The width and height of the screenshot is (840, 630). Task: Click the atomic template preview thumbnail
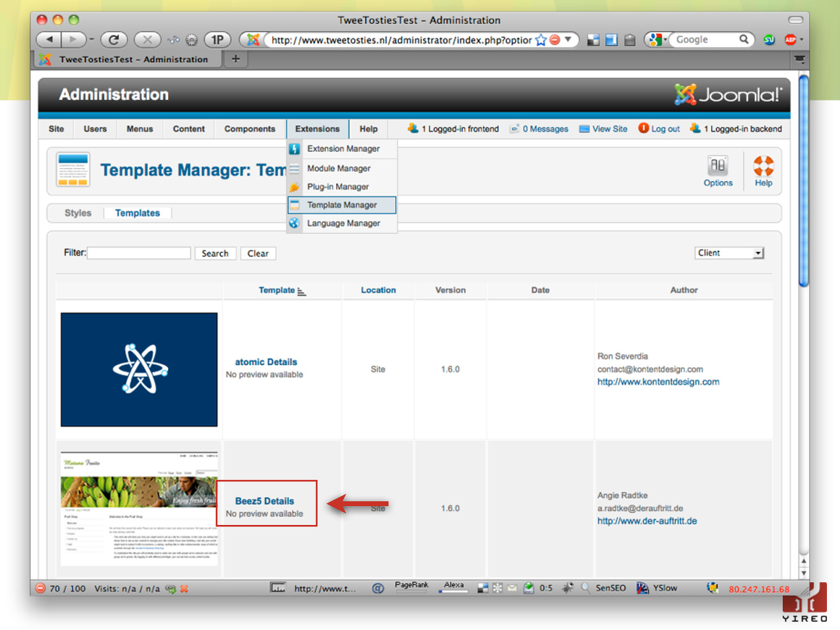[x=139, y=370]
